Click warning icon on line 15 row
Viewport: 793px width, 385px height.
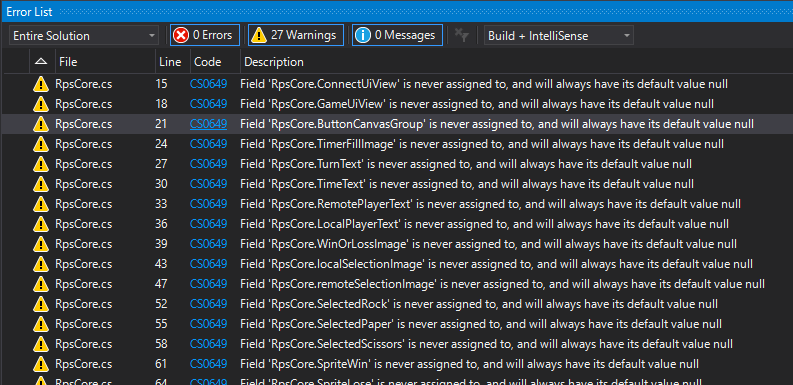pyautogui.click(x=41, y=84)
